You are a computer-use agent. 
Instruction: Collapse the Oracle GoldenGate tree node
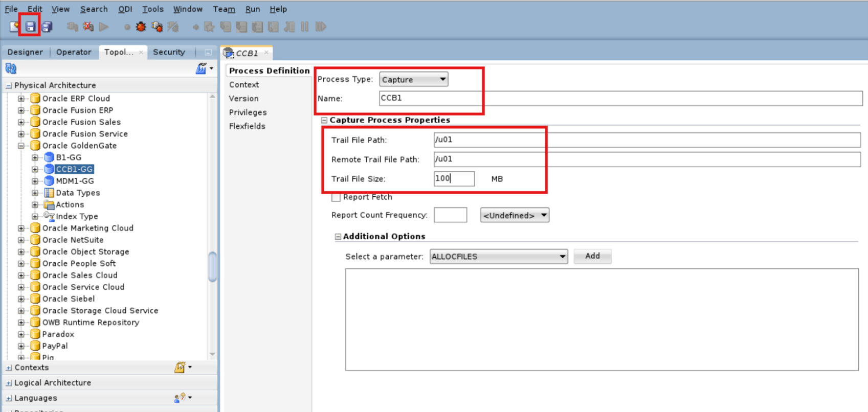[21, 146]
